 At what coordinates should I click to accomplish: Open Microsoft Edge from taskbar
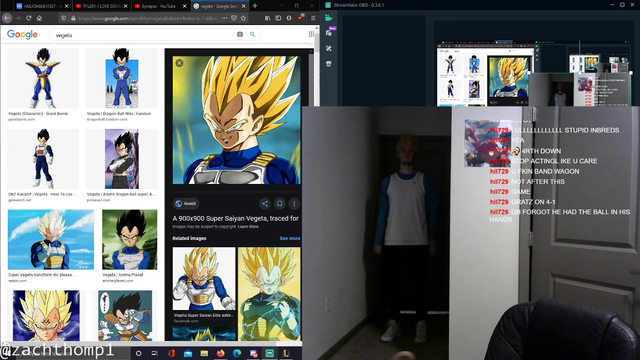pyautogui.click(x=237, y=353)
